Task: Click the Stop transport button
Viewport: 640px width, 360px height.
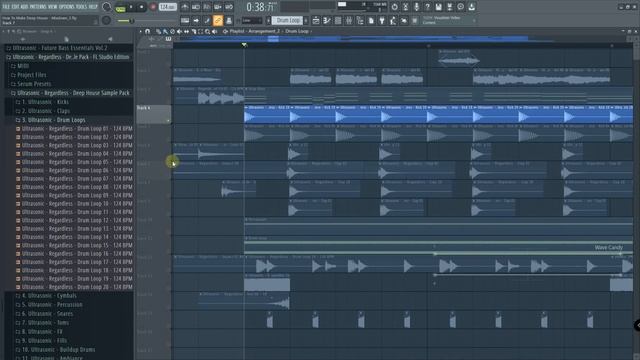Action: [142, 7]
